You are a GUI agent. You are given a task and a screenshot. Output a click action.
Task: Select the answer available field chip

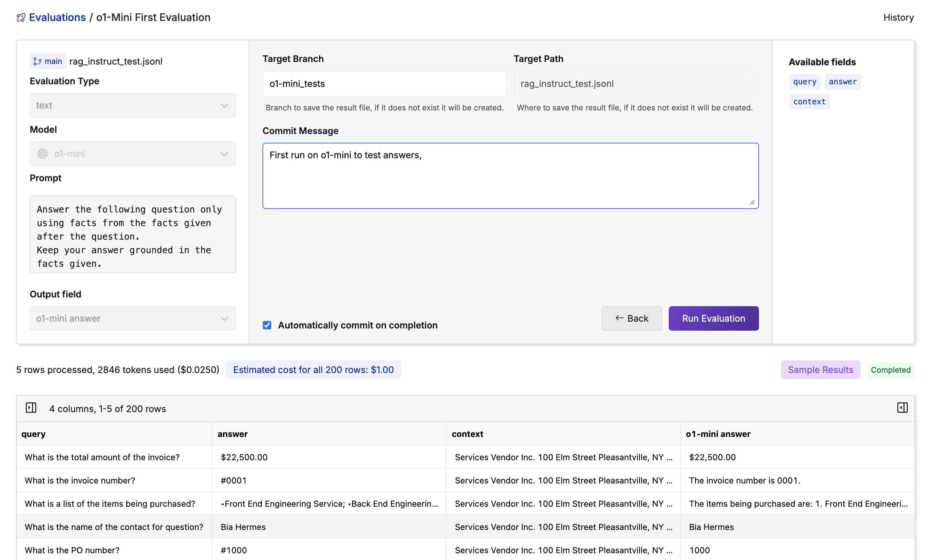point(843,81)
